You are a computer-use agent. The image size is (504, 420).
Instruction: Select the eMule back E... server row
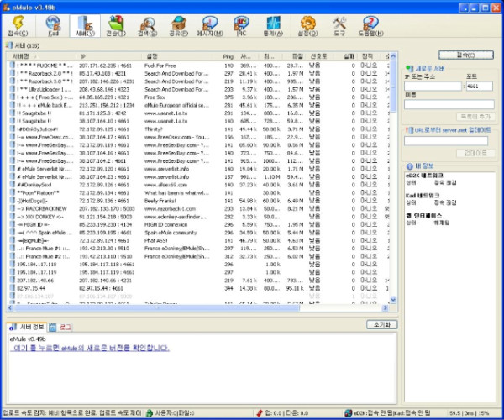[198, 105]
